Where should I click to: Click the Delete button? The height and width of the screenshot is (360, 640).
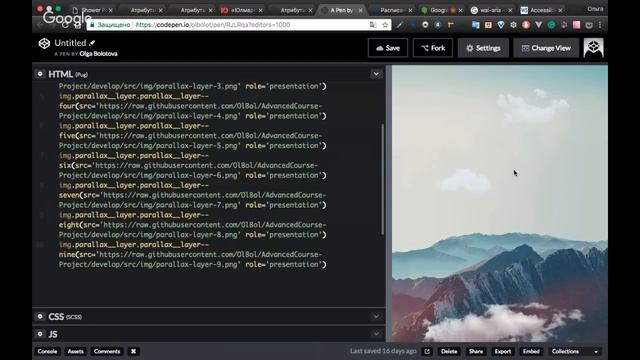click(x=449, y=351)
